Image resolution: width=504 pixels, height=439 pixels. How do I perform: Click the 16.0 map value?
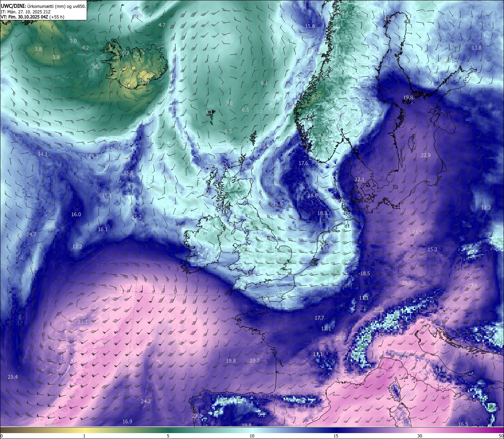click(76, 214)
